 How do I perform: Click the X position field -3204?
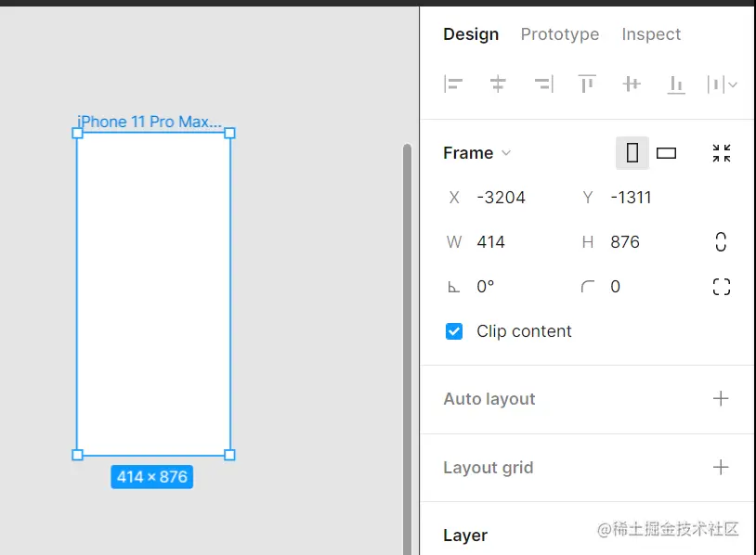pos(502,198)
